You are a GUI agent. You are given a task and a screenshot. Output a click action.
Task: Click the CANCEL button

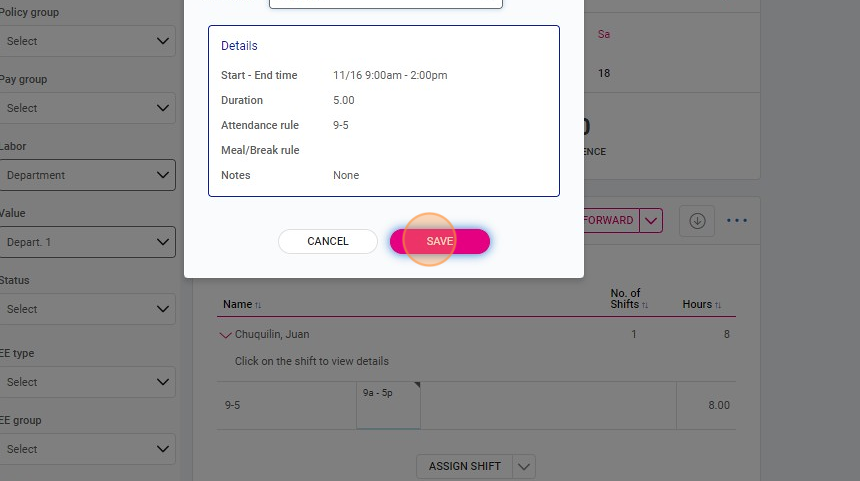click(x=327, y=241)
